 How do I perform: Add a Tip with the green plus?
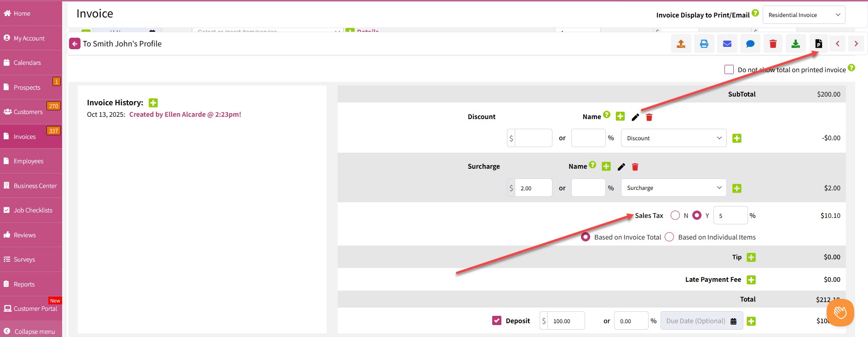(751, 257)
